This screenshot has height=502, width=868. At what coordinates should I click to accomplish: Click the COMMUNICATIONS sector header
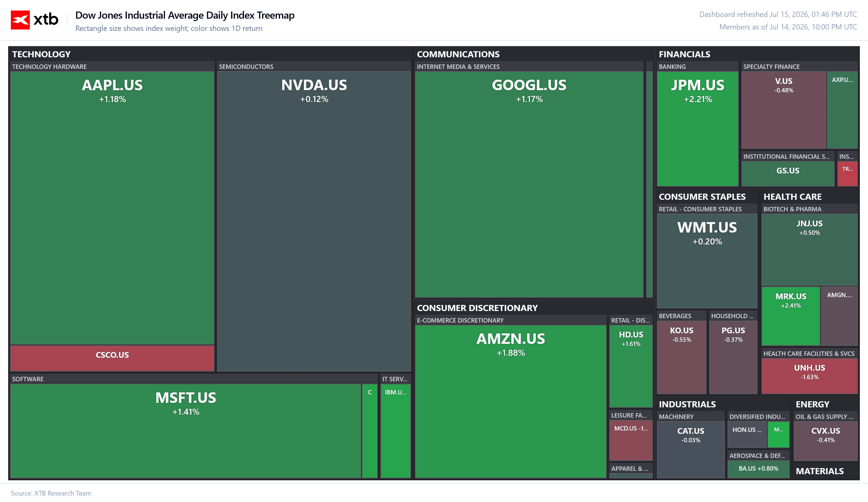(458, 54)
